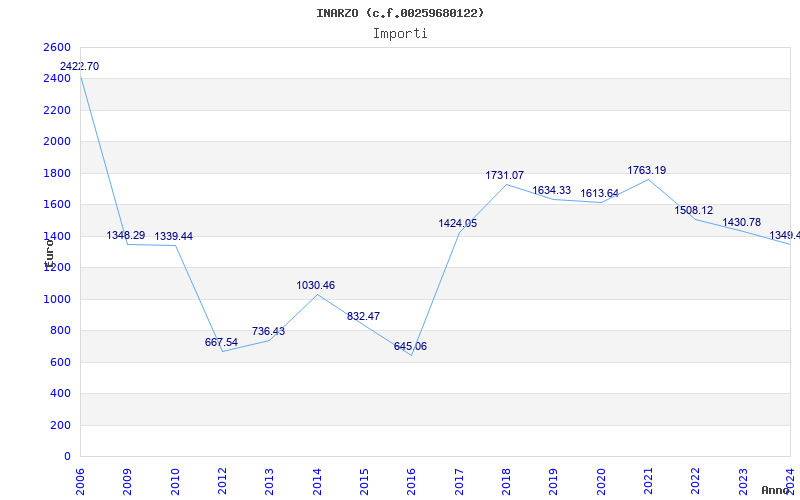
Task: Click the 1339.44 data label
Action: coord(173,236)
